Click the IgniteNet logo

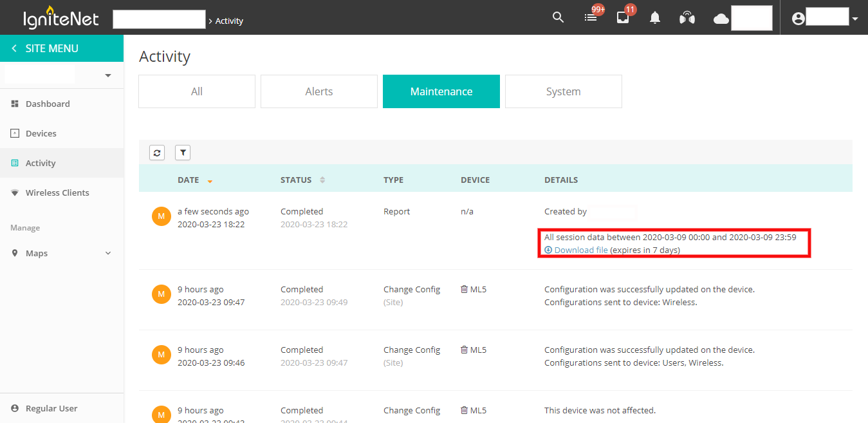(61, 17)
